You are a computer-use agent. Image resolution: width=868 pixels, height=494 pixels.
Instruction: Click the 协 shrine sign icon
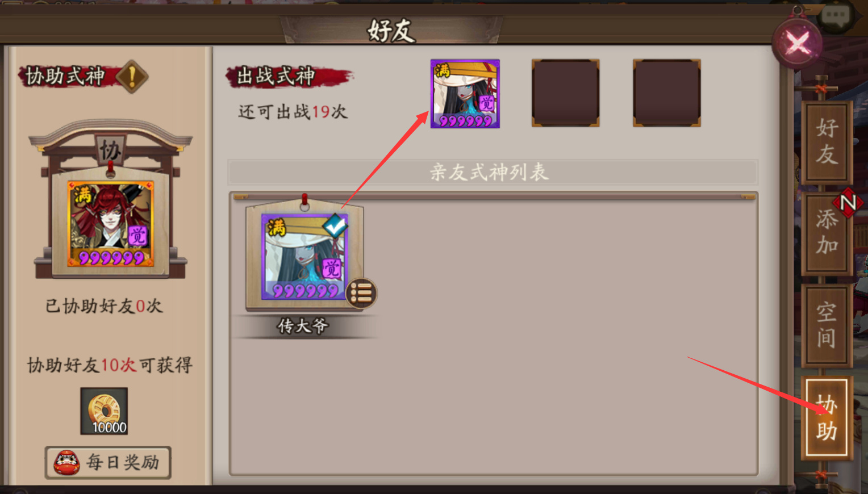click(110, 150)
